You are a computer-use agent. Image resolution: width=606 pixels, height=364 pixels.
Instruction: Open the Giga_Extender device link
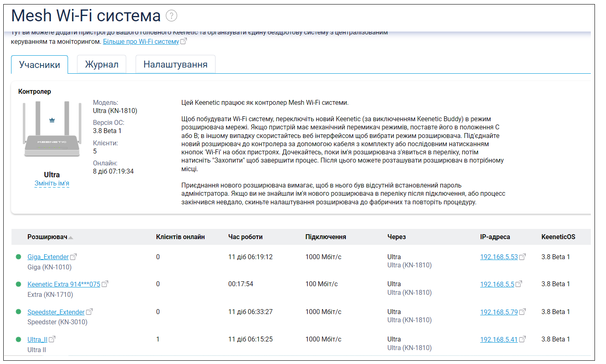pyautogui.click(x=48, y=257)
